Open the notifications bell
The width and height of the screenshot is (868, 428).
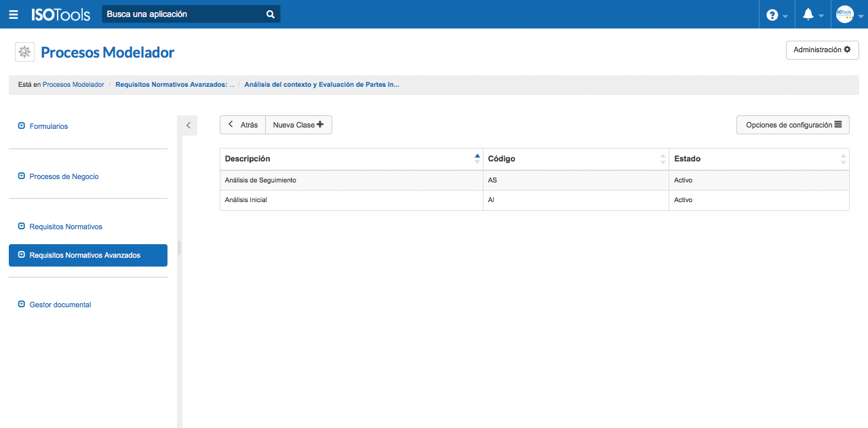(x=808, y=14)
